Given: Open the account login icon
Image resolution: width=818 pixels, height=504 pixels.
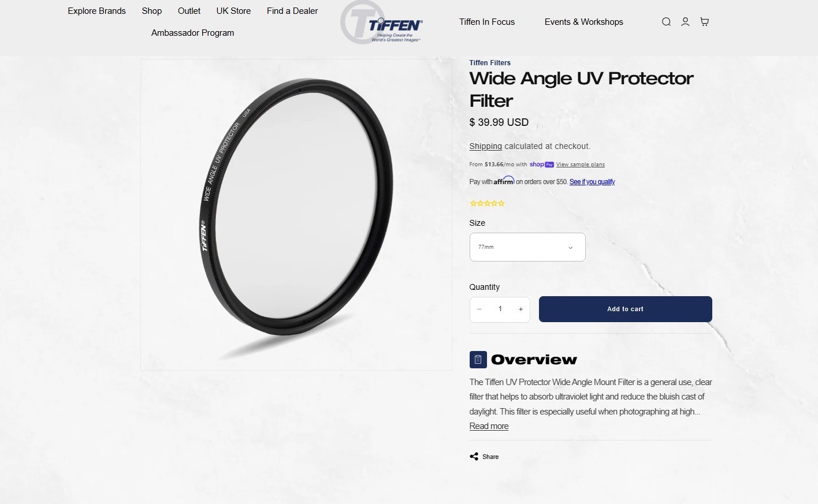Looking at the screenshot, I should coord(685,22).
